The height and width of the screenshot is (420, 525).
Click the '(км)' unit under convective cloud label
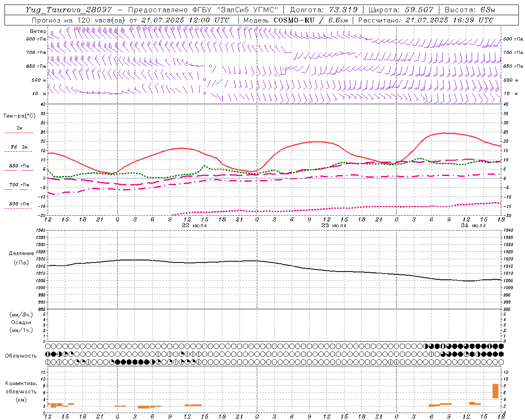[21, 399]
